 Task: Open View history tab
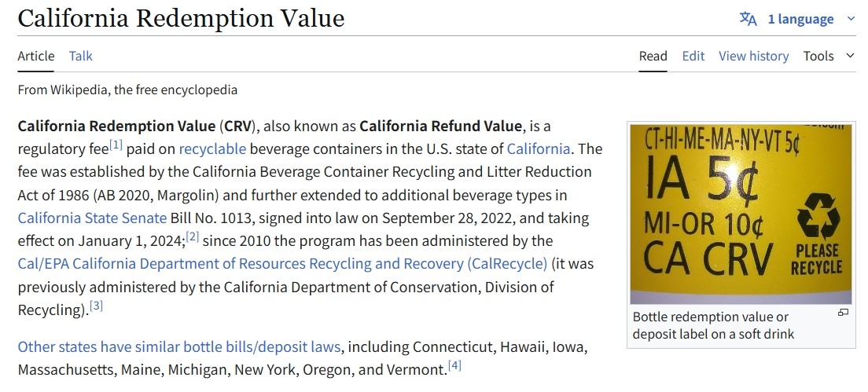coord(753,56)
